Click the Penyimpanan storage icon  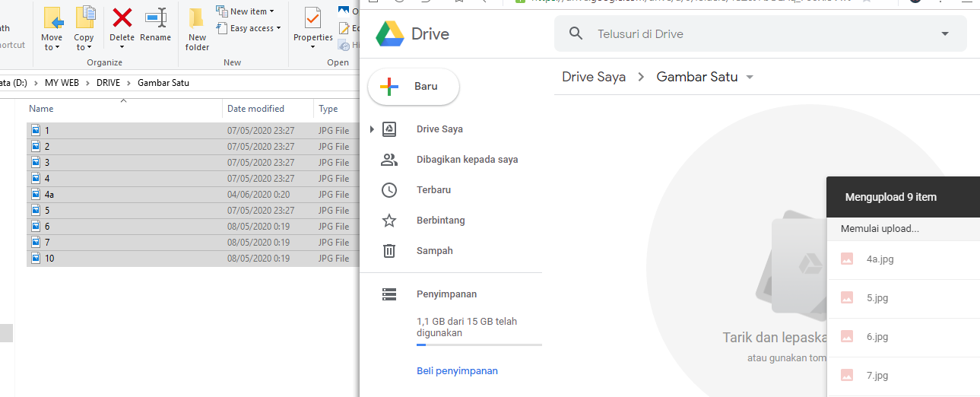(389, 294)
